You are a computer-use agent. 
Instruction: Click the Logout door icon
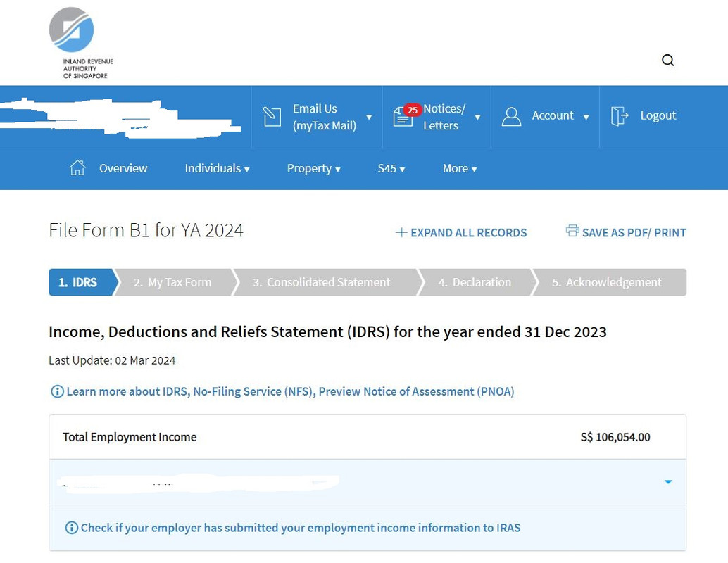pos(620,116)
